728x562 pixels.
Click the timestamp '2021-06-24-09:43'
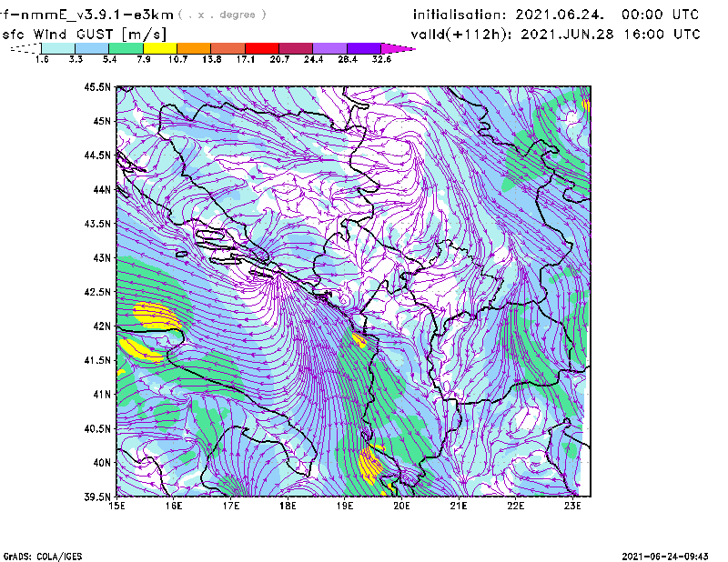click(x=665, y=557)
